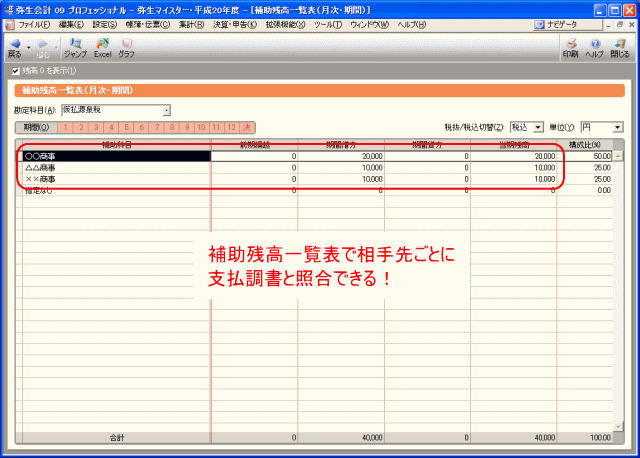The height and width of the screenshot is (458, 640).
Task: Click the application icon in the menu bar
Action: coord(9,25)
